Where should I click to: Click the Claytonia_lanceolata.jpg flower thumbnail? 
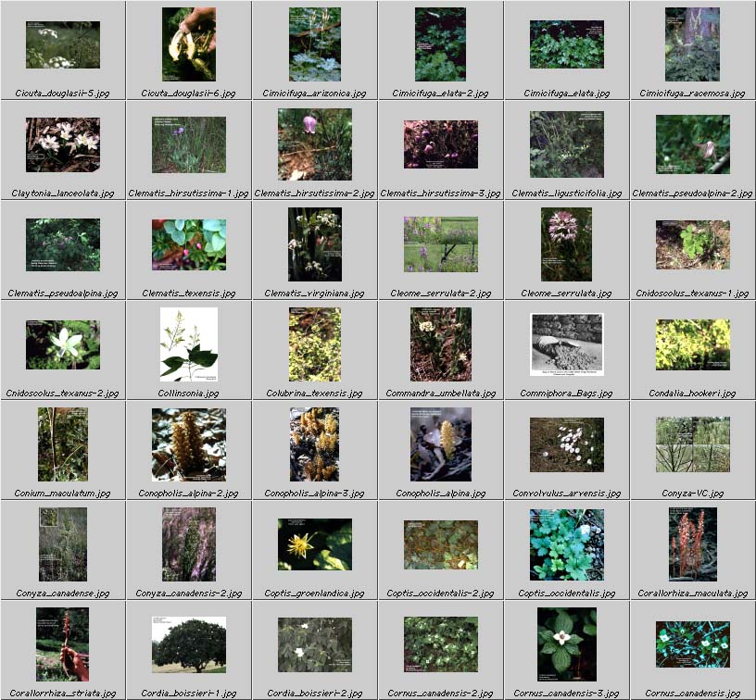point(62,144)
